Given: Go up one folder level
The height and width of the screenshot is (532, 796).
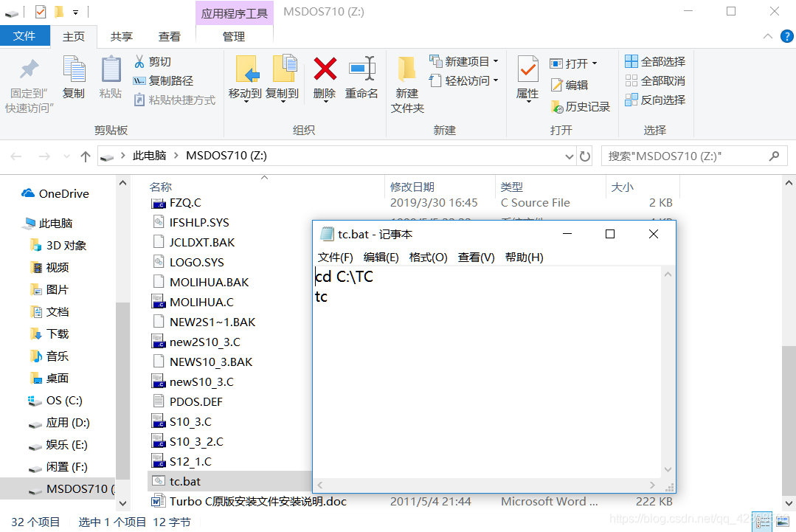Looking at the screenshot, I should pos(86,156).
